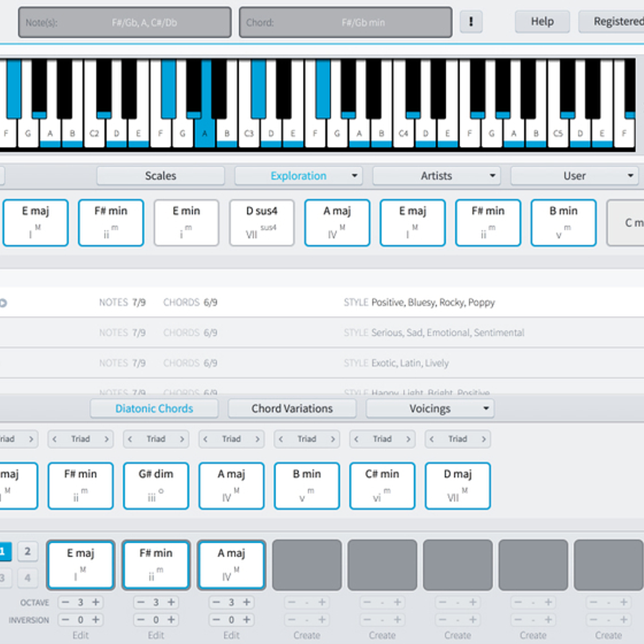Click Create under the first empty slot
Viewport: 644px width, 644px height.
(307, 636)
